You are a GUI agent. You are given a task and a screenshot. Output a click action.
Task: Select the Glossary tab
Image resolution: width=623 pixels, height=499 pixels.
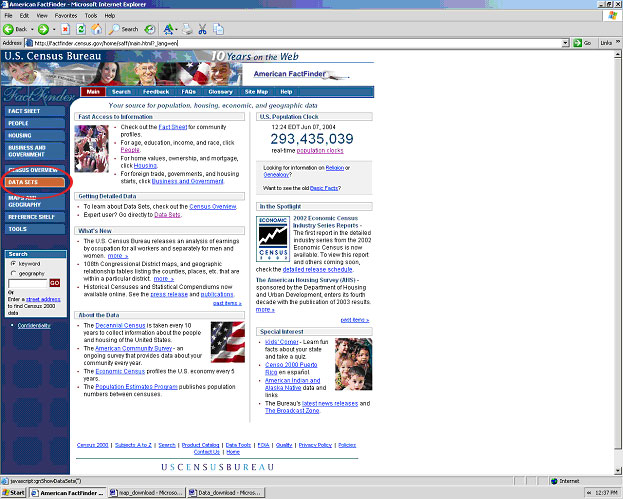point(220,92)
